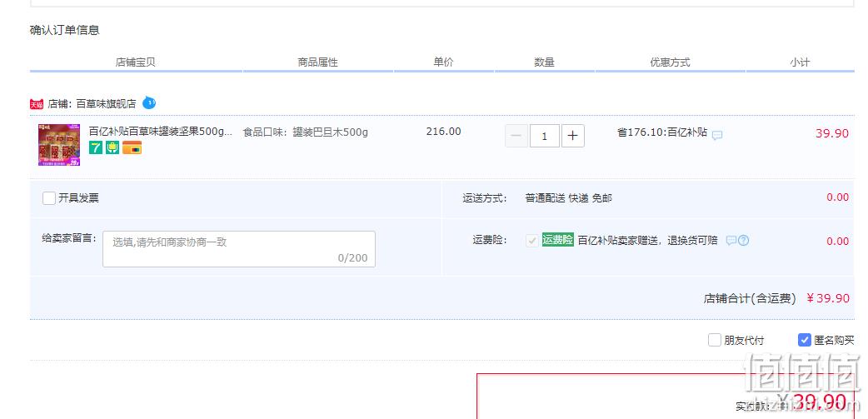Click the 运费险 message bubble icon
Viewport: 868px width, 419px height.
(731, 241)
